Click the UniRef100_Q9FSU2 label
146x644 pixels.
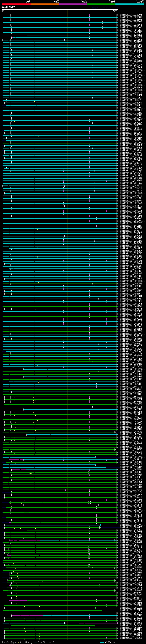tap(131, 615)
